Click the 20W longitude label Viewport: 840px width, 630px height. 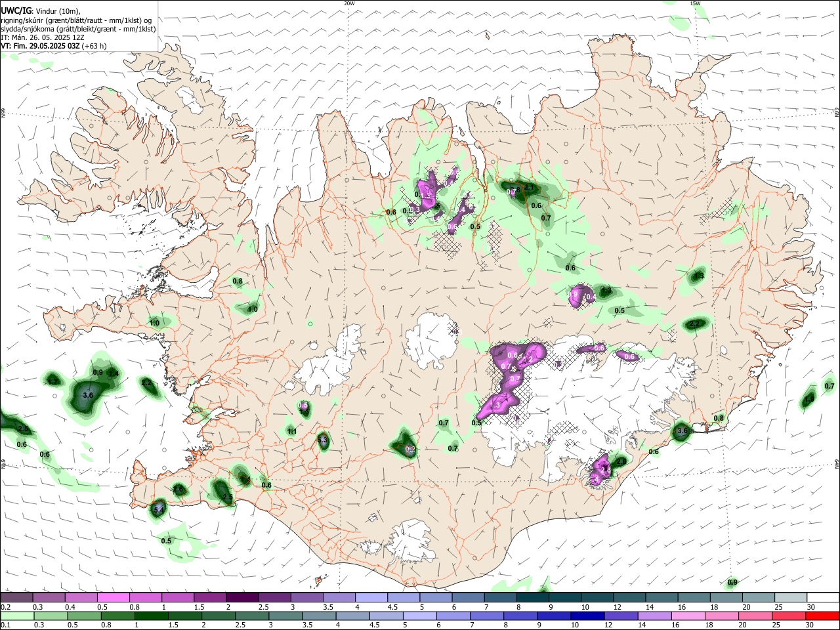tap(349, 3)
